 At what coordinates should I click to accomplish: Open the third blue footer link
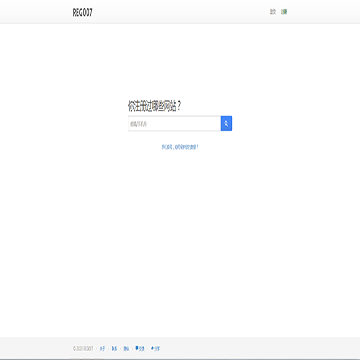(126, 349)
